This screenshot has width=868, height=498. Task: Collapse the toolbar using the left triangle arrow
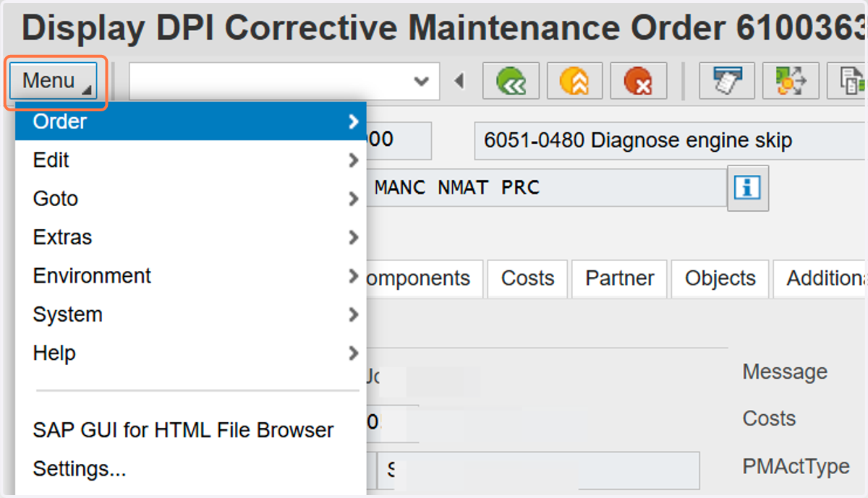pos(459,81)
